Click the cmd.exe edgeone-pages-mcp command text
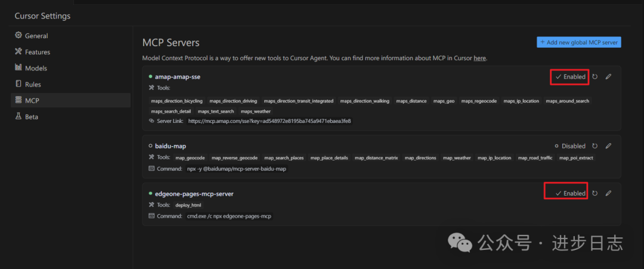644x269 pixels. pos(229,216)
